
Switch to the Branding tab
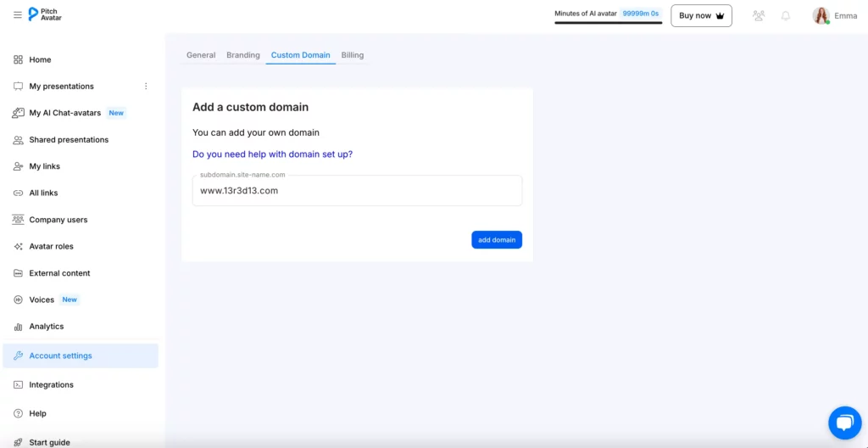[x=243, y=55]
